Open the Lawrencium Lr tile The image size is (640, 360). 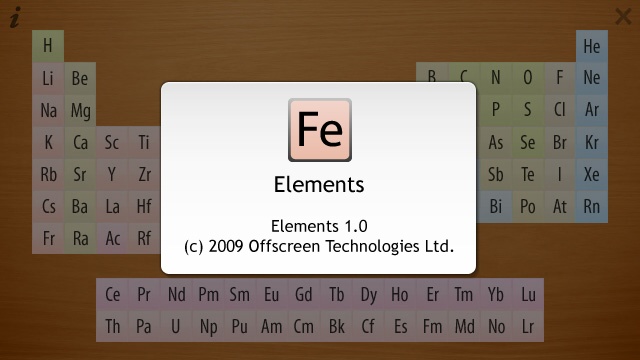click(x=528, y=326)
